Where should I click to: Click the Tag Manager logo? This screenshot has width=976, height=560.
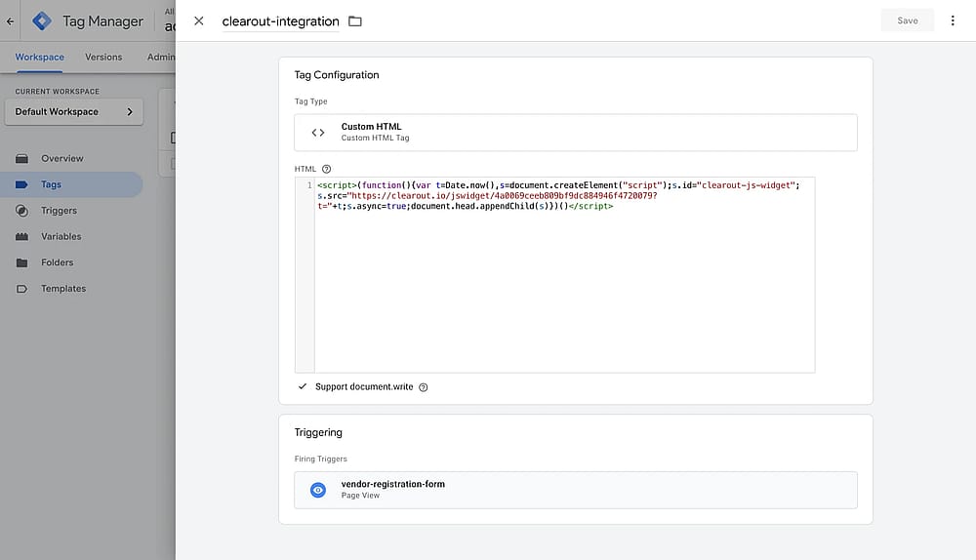coord(42,21)
